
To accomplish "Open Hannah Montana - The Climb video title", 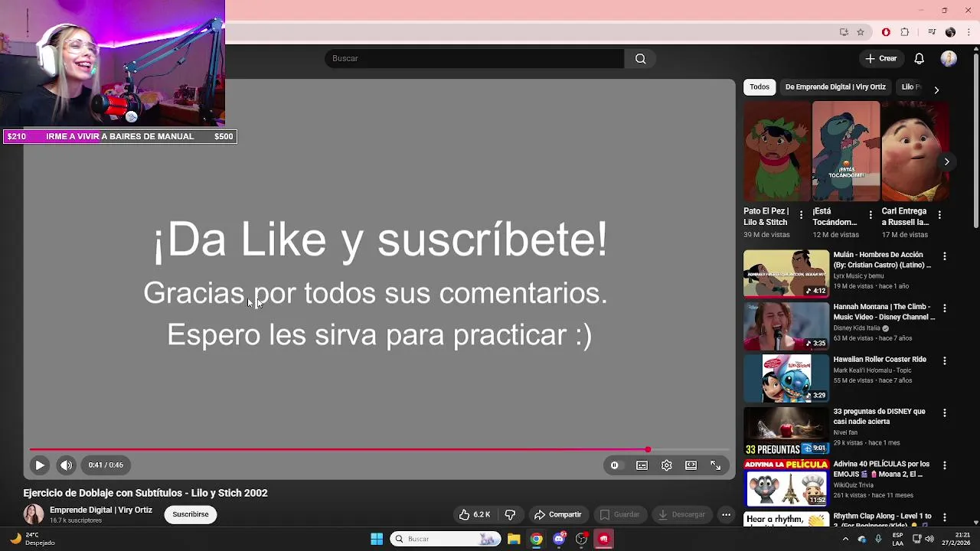I will point(884,311).
